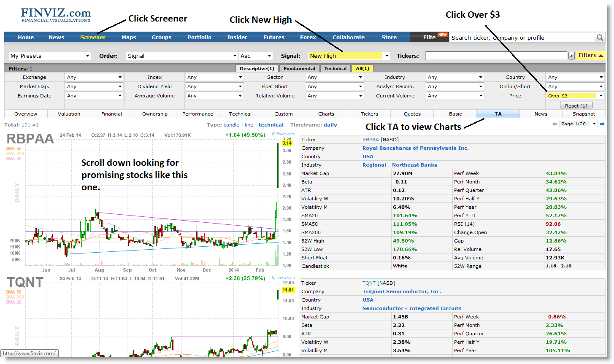Collapse the Filters toggle
The width and height of the screenshot is (614, 364).
(591, 55)
